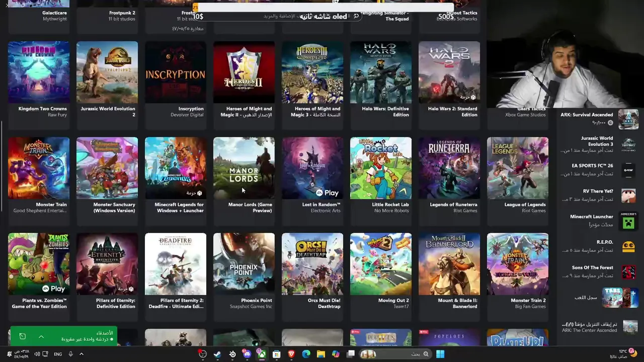
Task: Open Monster Train 2 cover art
Action: click(x=518, y=264)
